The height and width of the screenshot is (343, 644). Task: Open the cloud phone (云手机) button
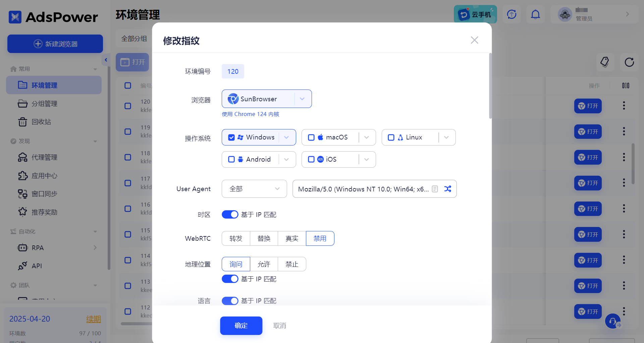tap(475, 14)
